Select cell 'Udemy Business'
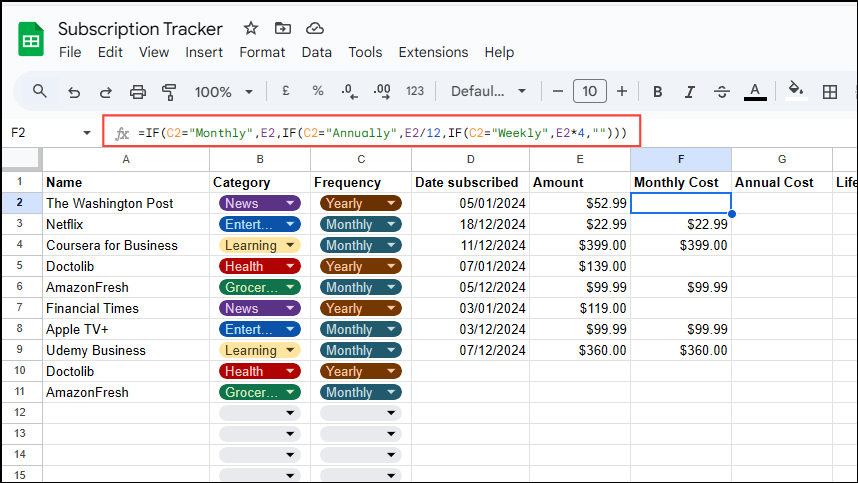The image size is (858, 483). tap(126, 350)
